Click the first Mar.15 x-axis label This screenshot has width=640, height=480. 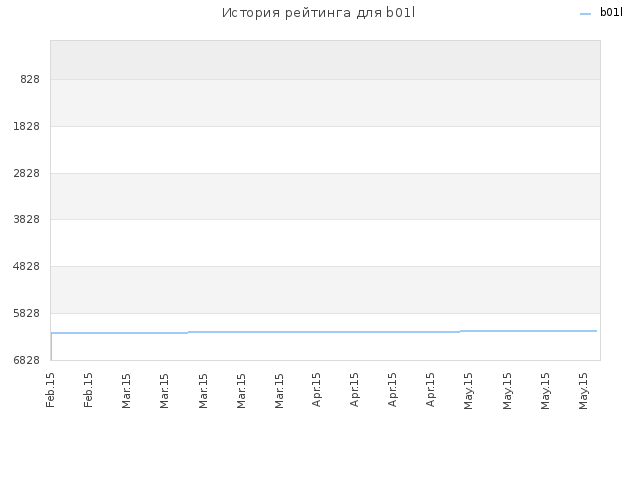pos(126,391)
